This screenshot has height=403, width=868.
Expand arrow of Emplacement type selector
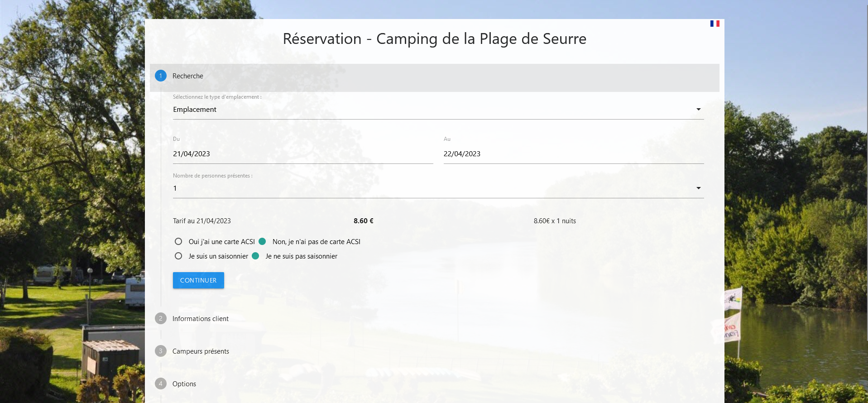(x=699, y=109)
